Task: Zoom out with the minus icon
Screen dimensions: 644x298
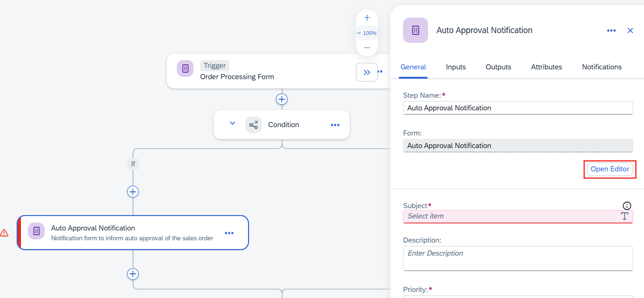Action: click(x=367, y=48)
